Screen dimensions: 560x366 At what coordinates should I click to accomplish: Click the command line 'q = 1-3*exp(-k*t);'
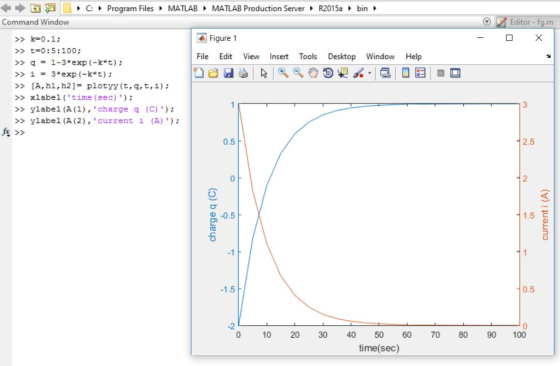coord(76,62)
